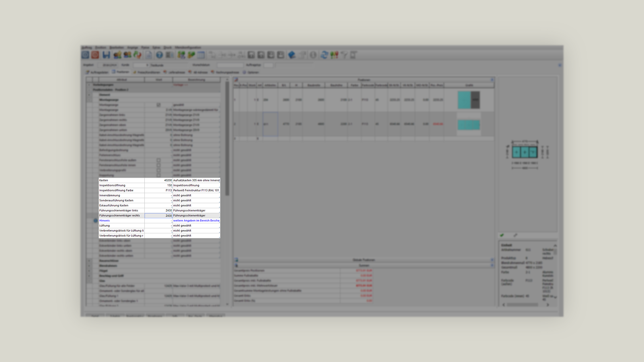Open Sonderausführung Kasten 'nicht gewählt' cell
The width and height of the screenshot is (644, 362).
[x=196, y=200]
